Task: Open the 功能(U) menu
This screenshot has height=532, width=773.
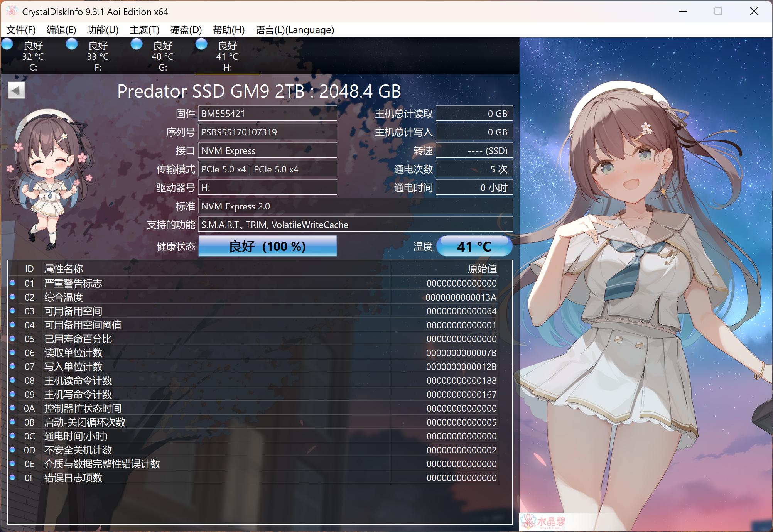Action: (103, 30)
